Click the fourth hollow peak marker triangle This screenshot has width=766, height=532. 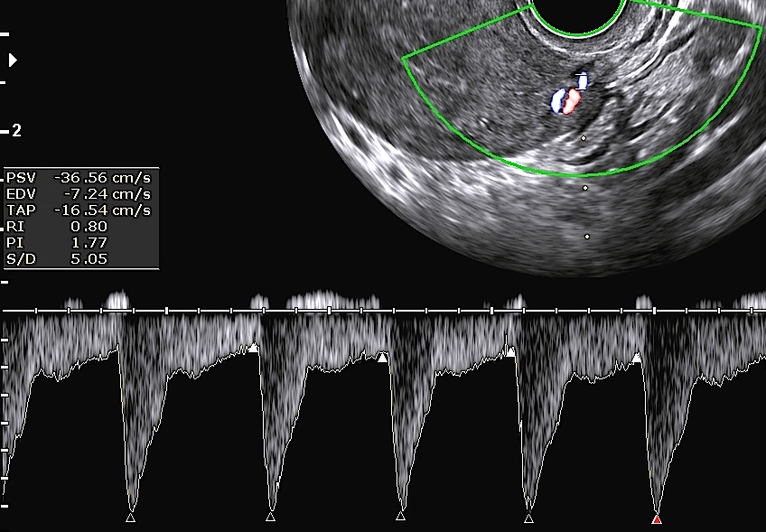(528, 518)
